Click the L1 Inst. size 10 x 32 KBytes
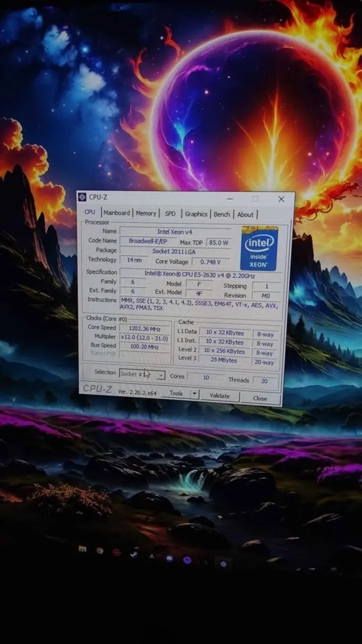Screen dimensions: 362x644 [x=224, y=342]
